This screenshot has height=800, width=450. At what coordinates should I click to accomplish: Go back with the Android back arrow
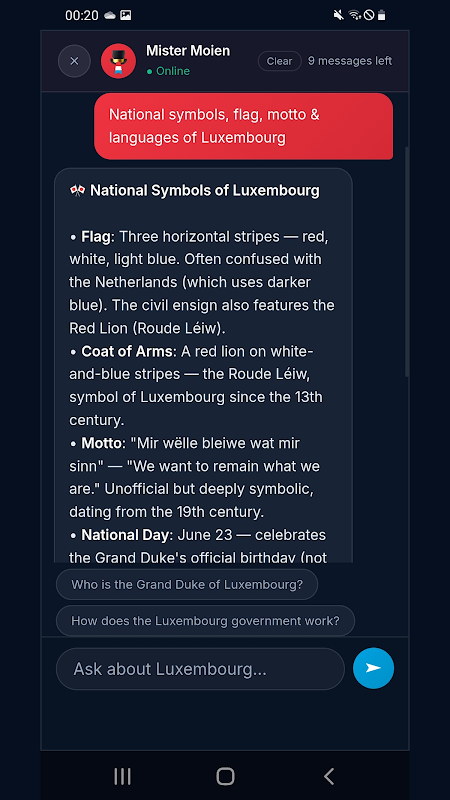(x=329, y=777)
